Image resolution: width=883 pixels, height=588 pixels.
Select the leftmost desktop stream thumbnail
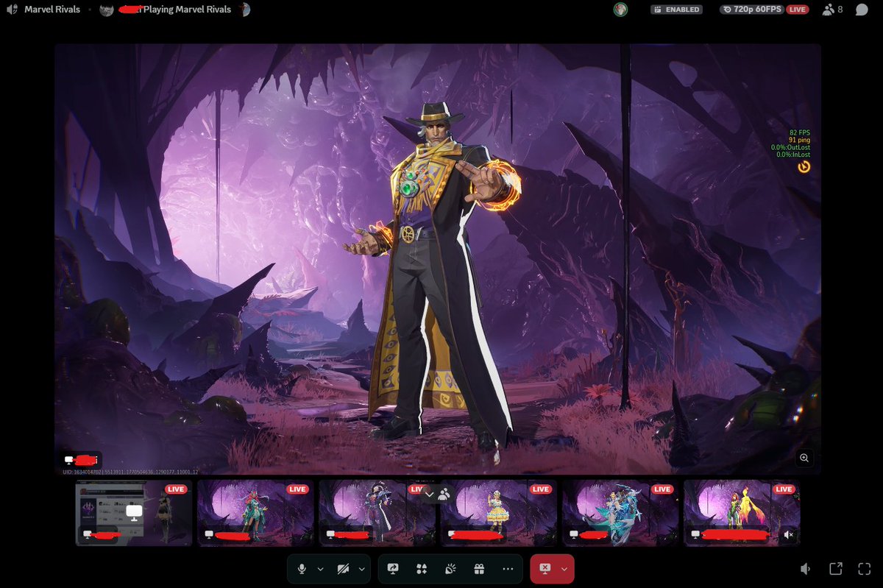[132, 512]
